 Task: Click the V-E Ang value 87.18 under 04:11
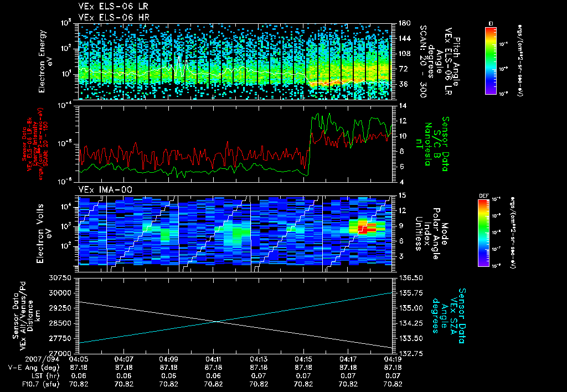[x=213, y=368]
